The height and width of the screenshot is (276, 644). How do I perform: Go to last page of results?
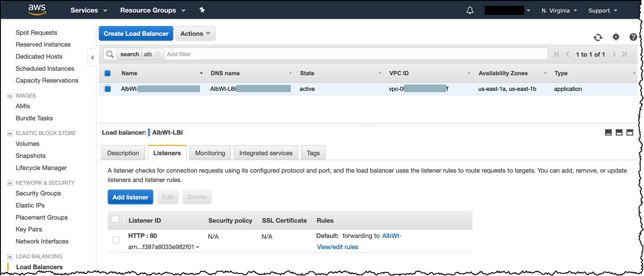(624, 54)
